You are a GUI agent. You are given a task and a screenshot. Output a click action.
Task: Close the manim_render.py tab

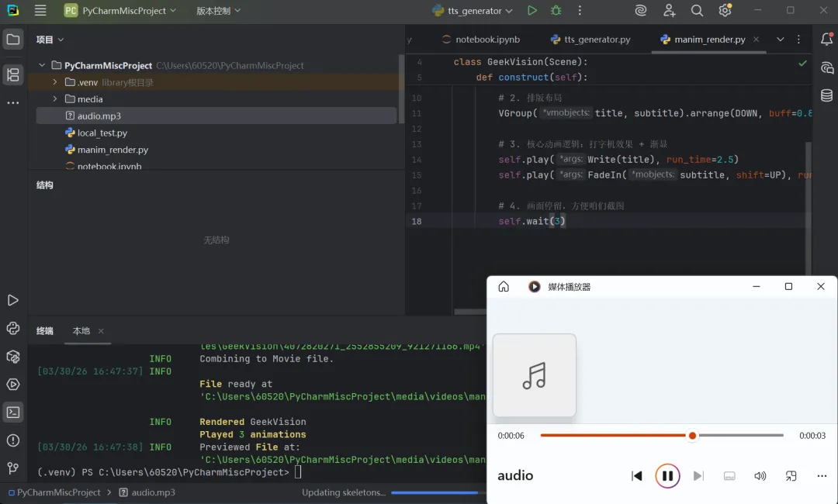(x=757, y=39)
